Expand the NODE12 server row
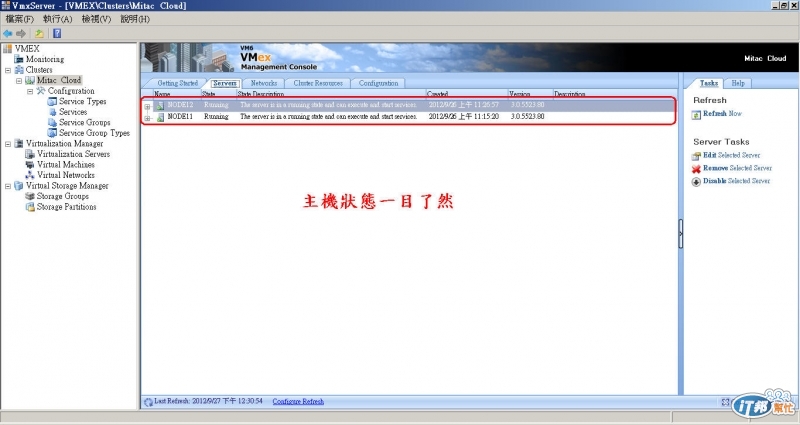 click(147, 107)
